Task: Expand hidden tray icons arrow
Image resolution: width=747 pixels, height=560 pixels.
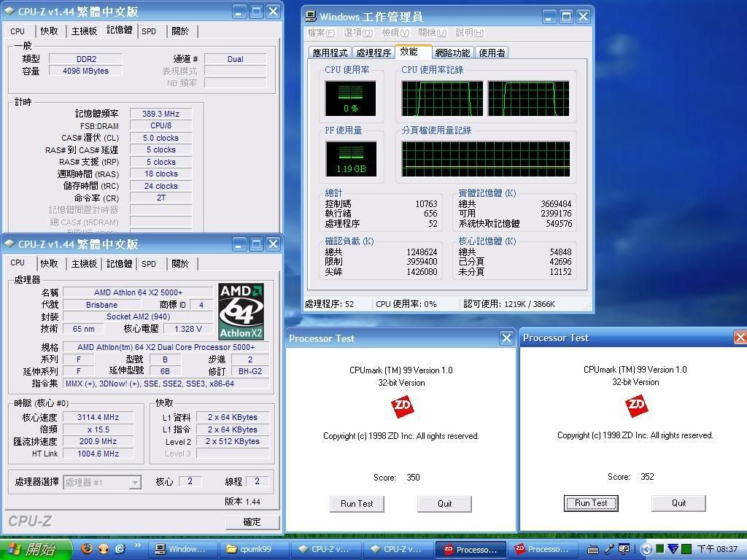Action: [x=646, y=550]
